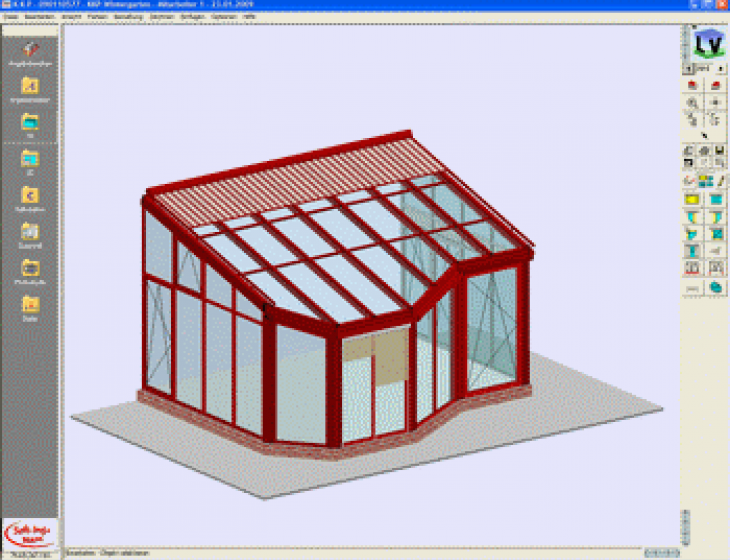Click the small black diagonal arrow icon
Image resolution: width=730 pixels, height=560 pixels.
click(704, 135)
